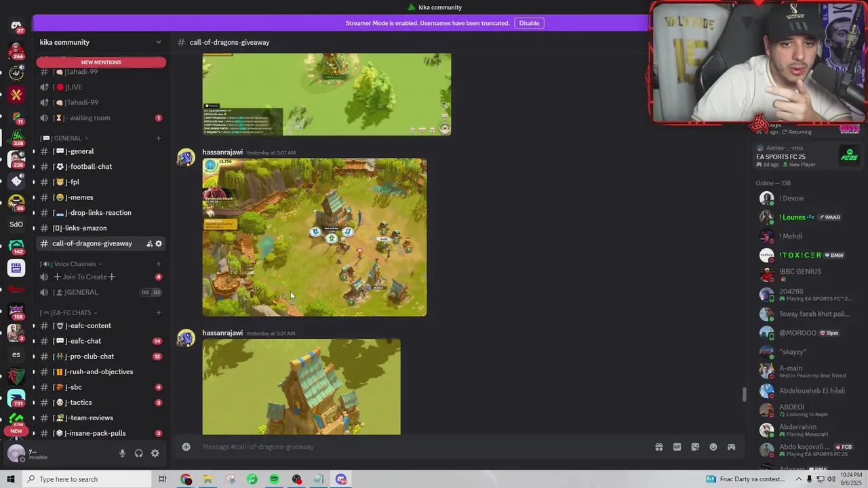This screenshot has height=488, width=868.
Task: Create channel in EA-FC CHATS category
Action: [x=159, y=312]
